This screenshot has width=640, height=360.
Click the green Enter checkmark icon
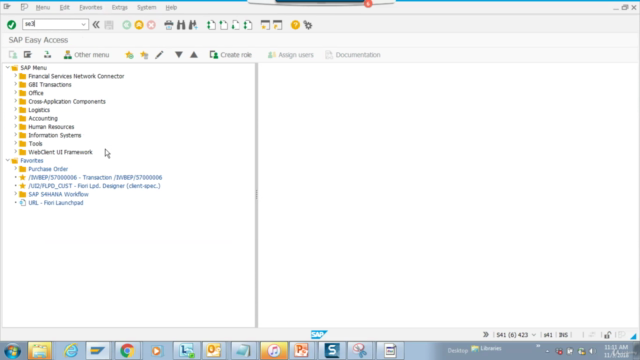(x=11, y=25)
